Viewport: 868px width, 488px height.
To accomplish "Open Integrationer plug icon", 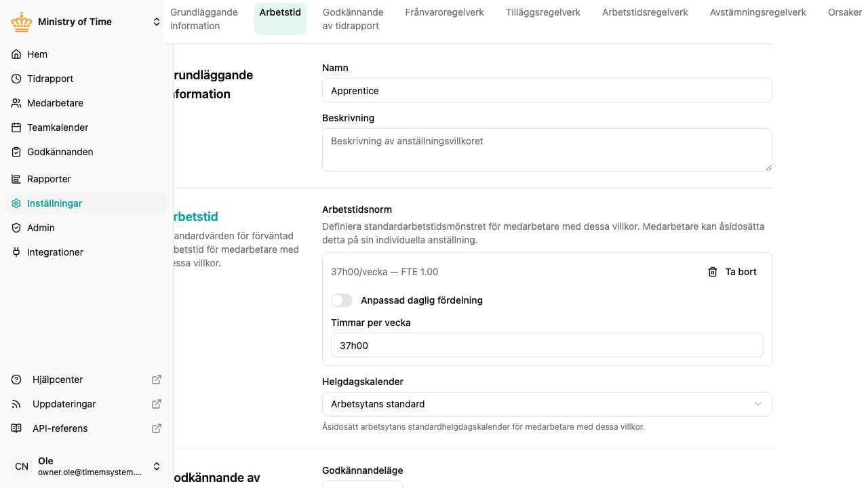I will point(16,252).
